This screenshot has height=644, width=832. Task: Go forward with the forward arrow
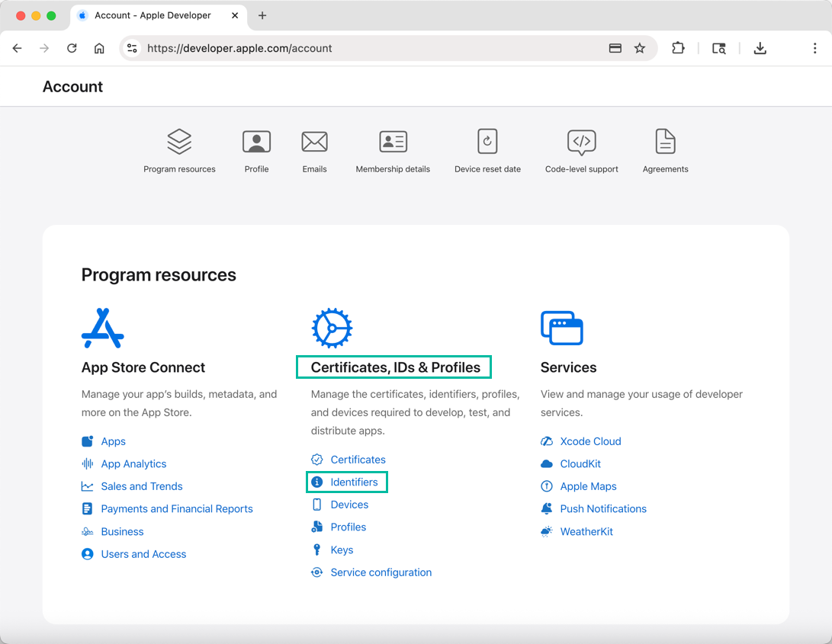[44, 48]
